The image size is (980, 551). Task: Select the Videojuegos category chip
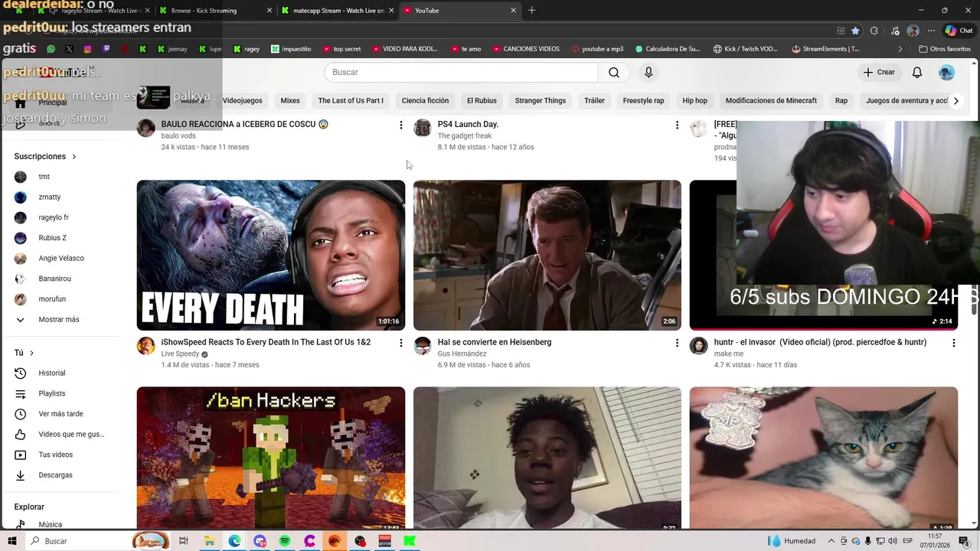coord(242,100)
